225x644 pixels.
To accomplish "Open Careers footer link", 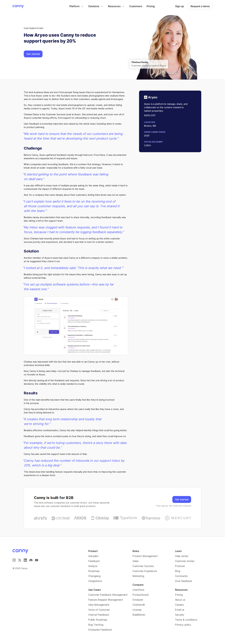I will pos(179,605).
